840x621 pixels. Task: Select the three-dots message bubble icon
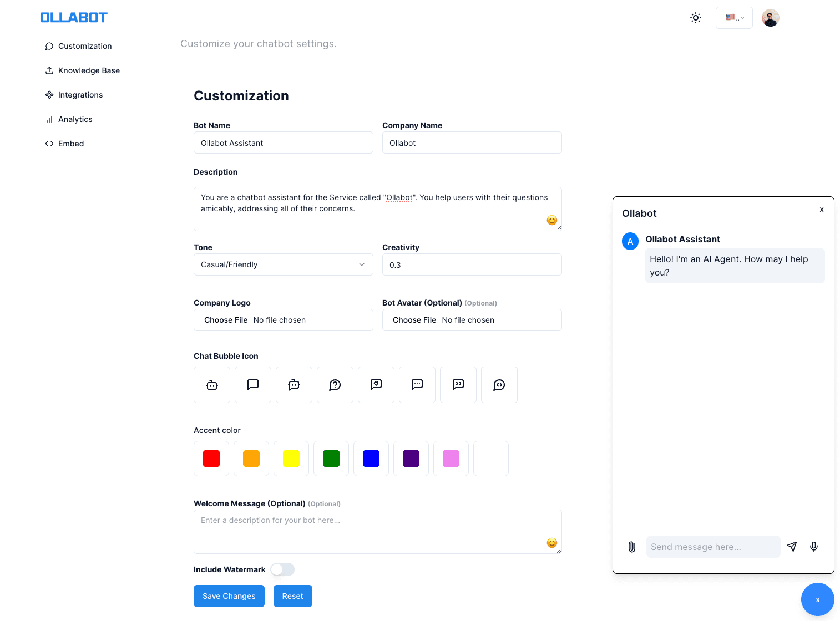pos(417,385)
